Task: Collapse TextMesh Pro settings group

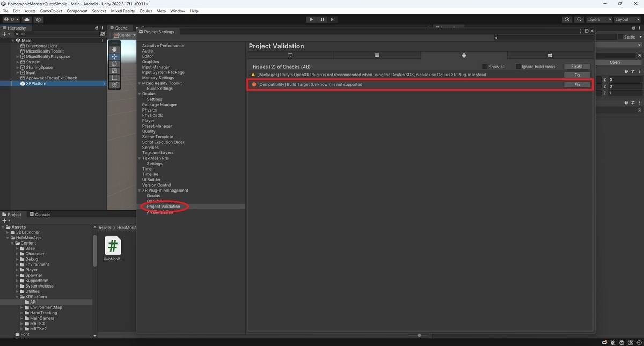Action: (x=140, y=158)
